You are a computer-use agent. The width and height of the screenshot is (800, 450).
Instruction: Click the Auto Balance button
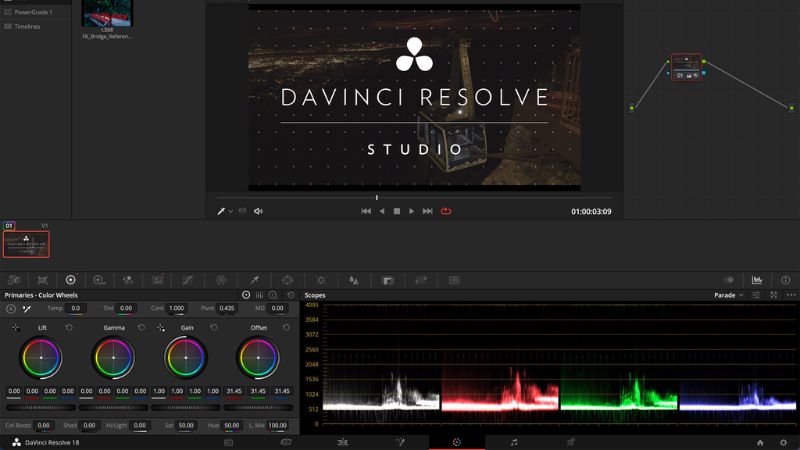coord(11,309)
